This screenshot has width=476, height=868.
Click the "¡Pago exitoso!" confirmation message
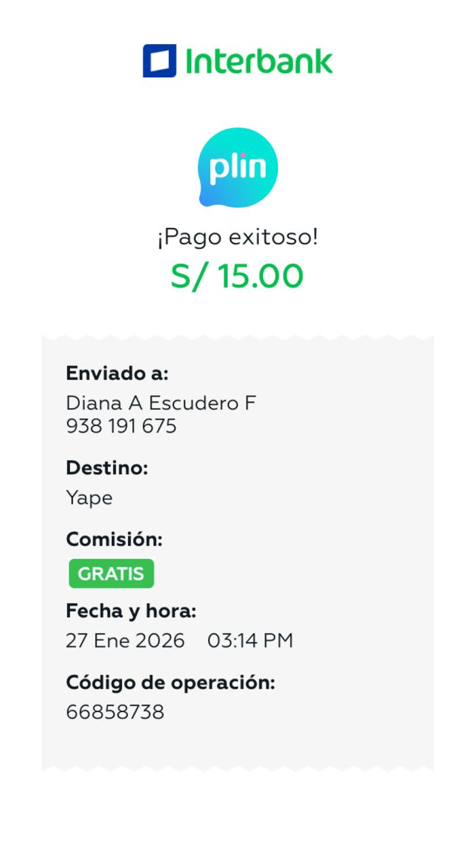click(237, 237)
